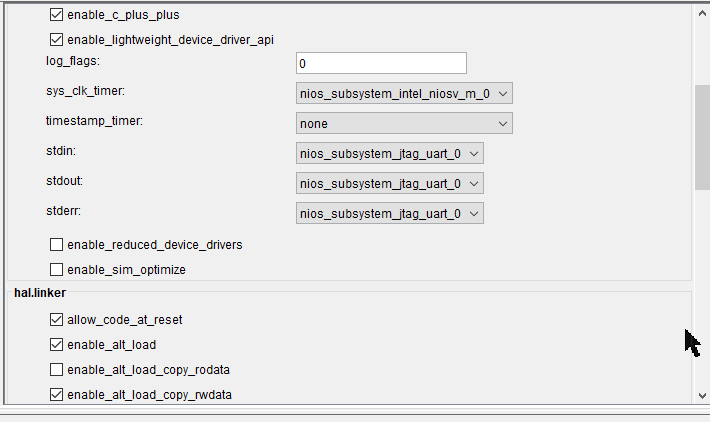Expand the timestamp_timer dropdown
The width and height of the screenshot is (710, 422).
[x=404, y=124]
